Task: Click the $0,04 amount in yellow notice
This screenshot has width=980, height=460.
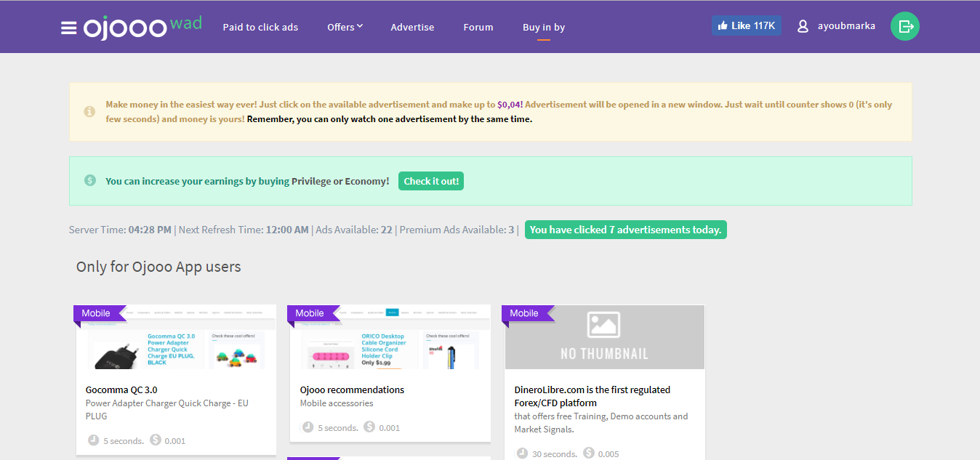Action: click(510, 105)
